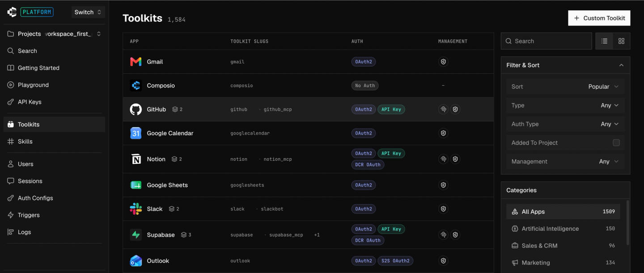
Task: Click the toolkits Search input field
Action: [x=546, y=41]
